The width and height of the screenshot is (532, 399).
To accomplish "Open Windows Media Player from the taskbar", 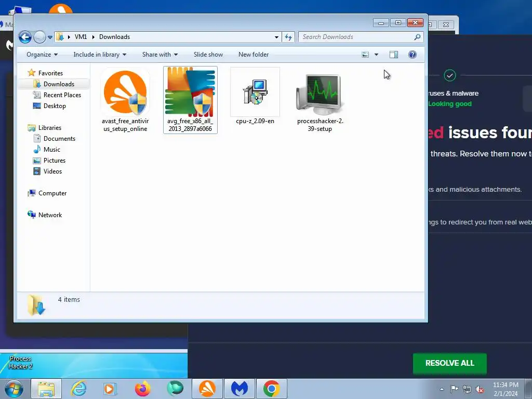I will 110,389.
